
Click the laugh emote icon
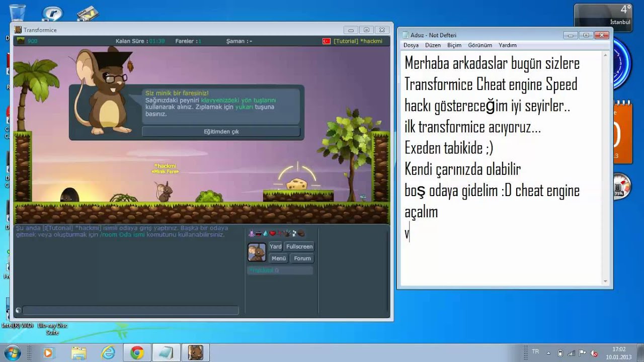click(x=259, y=233)
